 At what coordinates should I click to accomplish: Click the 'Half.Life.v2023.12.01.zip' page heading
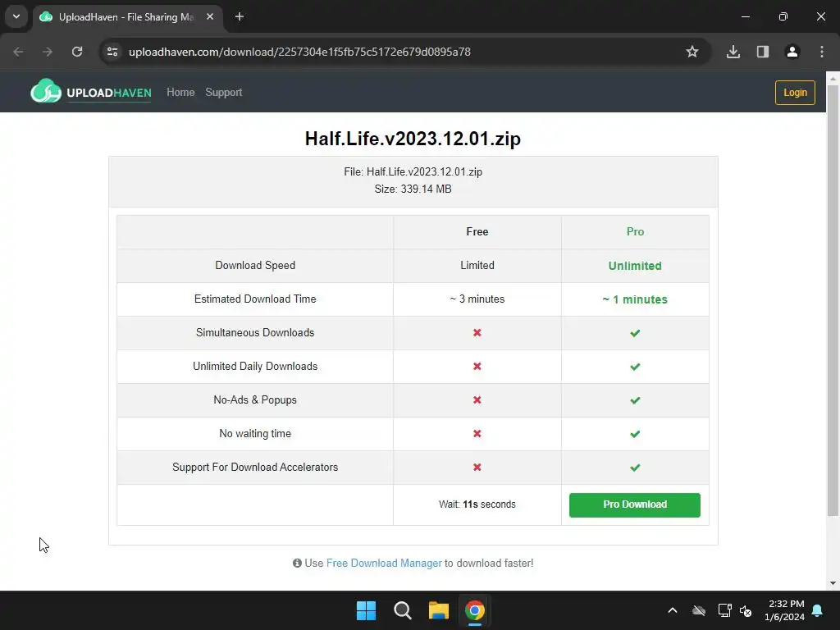click(x=413, y=138)
